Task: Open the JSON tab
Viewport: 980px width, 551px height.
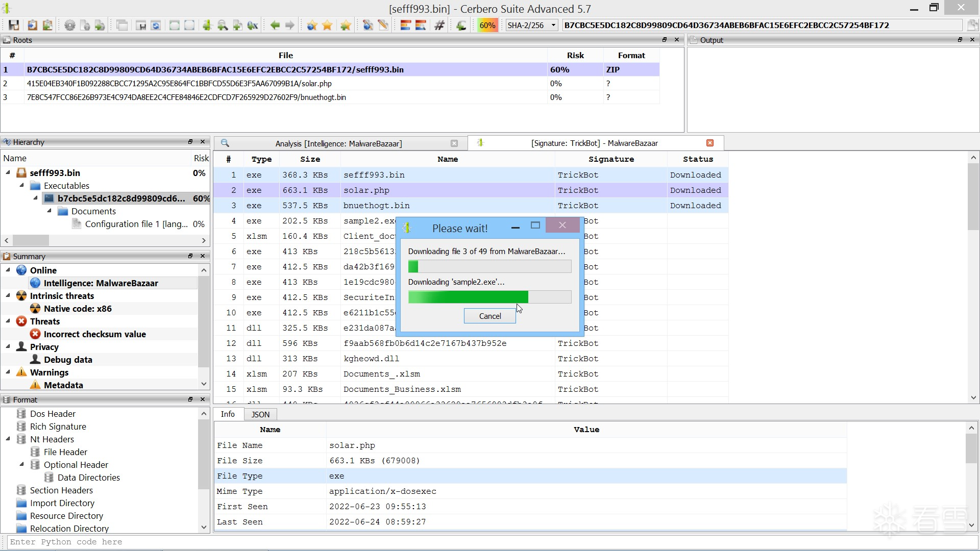Action: (260, 415)
